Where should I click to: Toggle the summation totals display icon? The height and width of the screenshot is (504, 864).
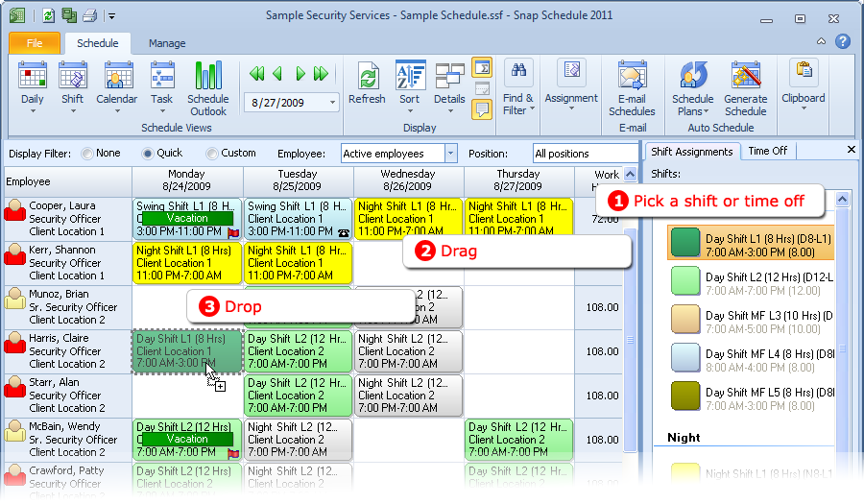coord(482,68)
